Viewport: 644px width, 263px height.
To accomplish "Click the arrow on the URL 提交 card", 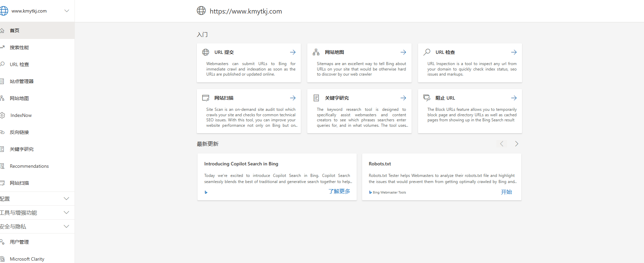I will pos(293,52).
